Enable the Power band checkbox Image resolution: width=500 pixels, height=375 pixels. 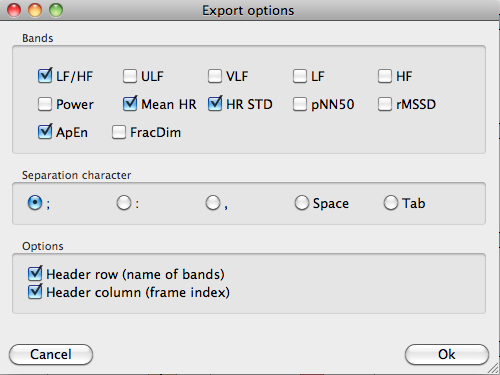45,104
